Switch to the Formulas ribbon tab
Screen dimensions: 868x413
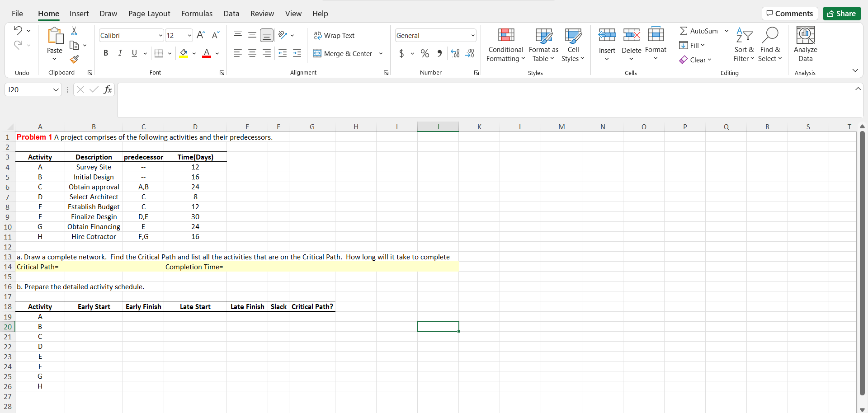point(197,14)
